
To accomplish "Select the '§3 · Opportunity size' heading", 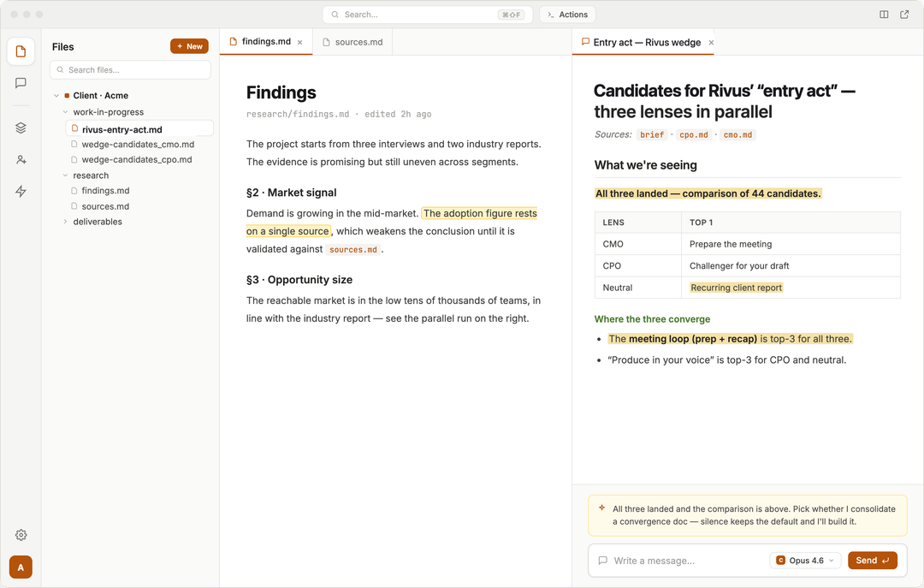I will pyautogui.click(x=299, y=280).
